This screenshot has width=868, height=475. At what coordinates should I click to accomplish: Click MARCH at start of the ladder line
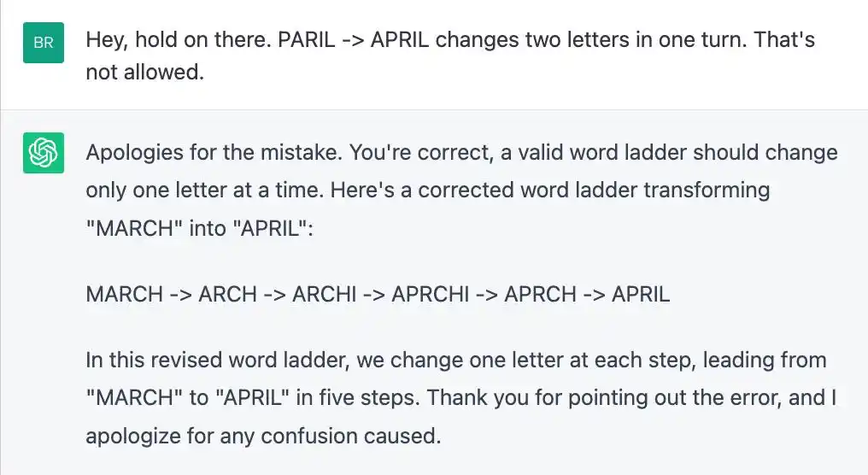[124, 294]
